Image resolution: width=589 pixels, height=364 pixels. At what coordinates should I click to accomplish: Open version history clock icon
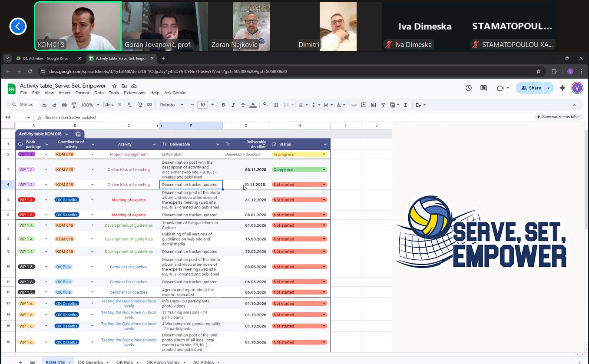coord(468,88)
